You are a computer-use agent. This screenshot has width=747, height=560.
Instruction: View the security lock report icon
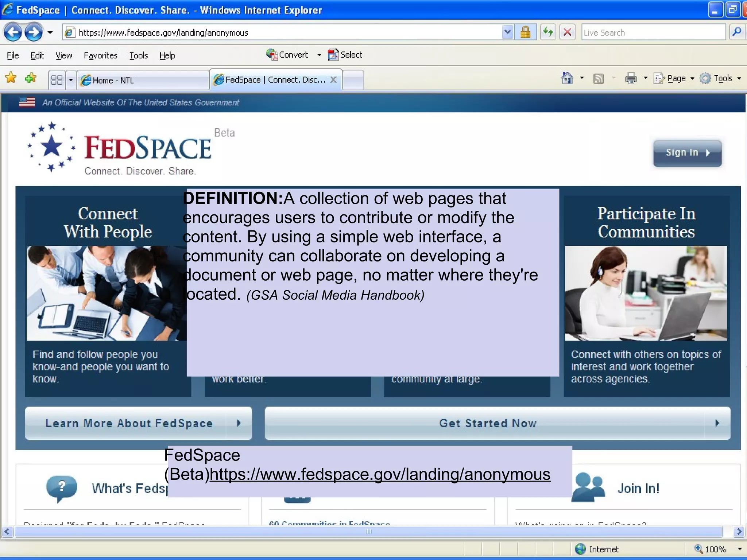point(525,32)
